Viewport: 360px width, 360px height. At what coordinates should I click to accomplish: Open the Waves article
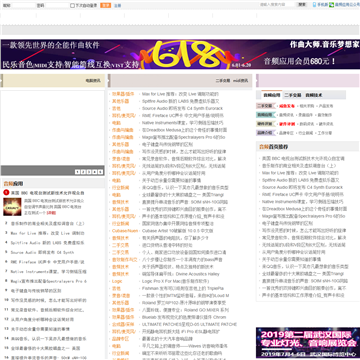click(185, 346)
